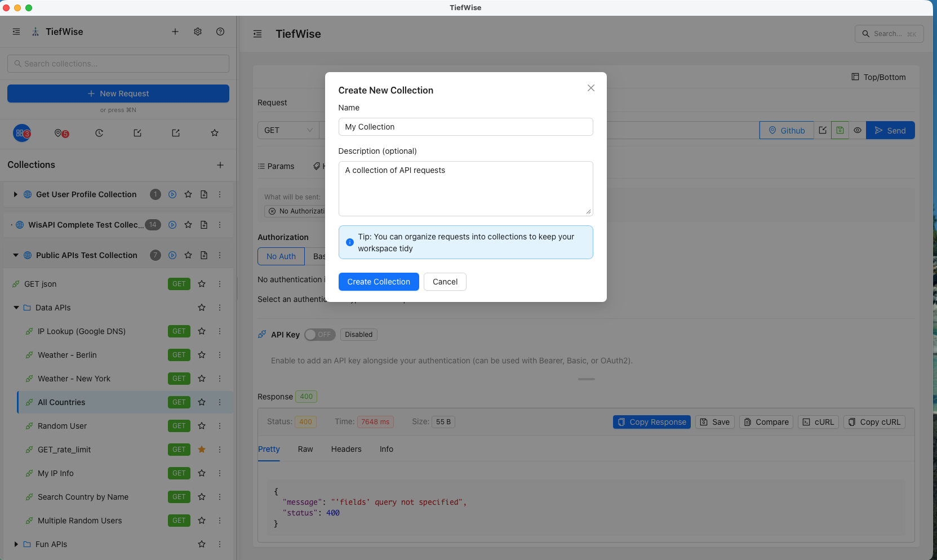The image size is (937, 560).
Task: Close the Create New Collection dialog
Action: (x=590, y=88)
